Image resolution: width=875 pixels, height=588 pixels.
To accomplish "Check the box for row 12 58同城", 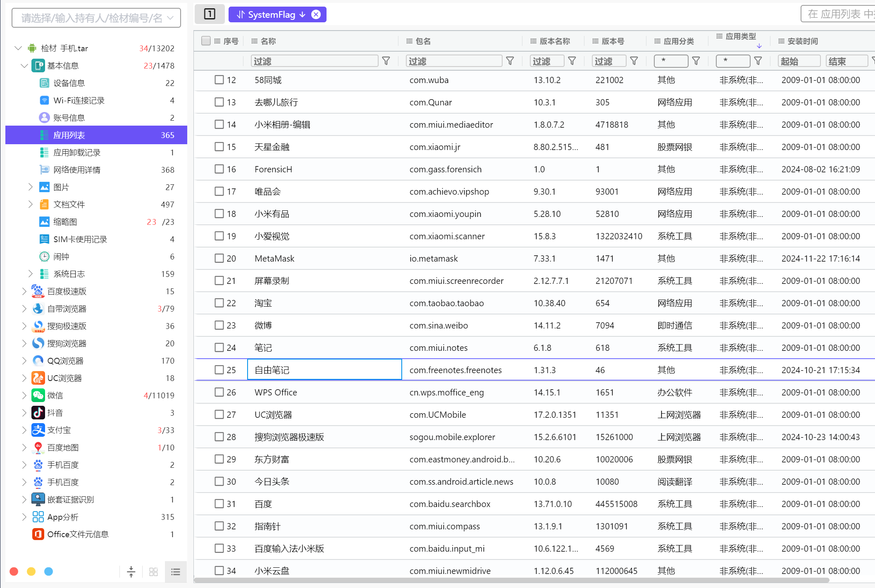I will (219, 80).
